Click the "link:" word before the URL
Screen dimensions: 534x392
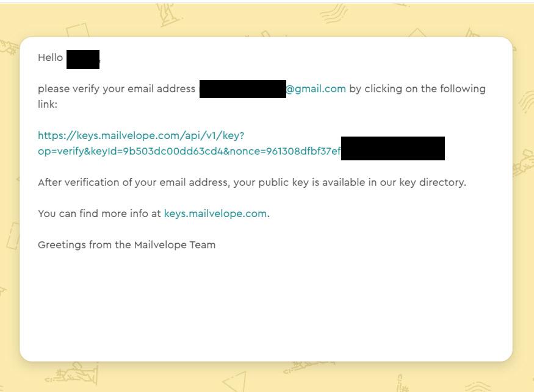[x=48, y=104]
